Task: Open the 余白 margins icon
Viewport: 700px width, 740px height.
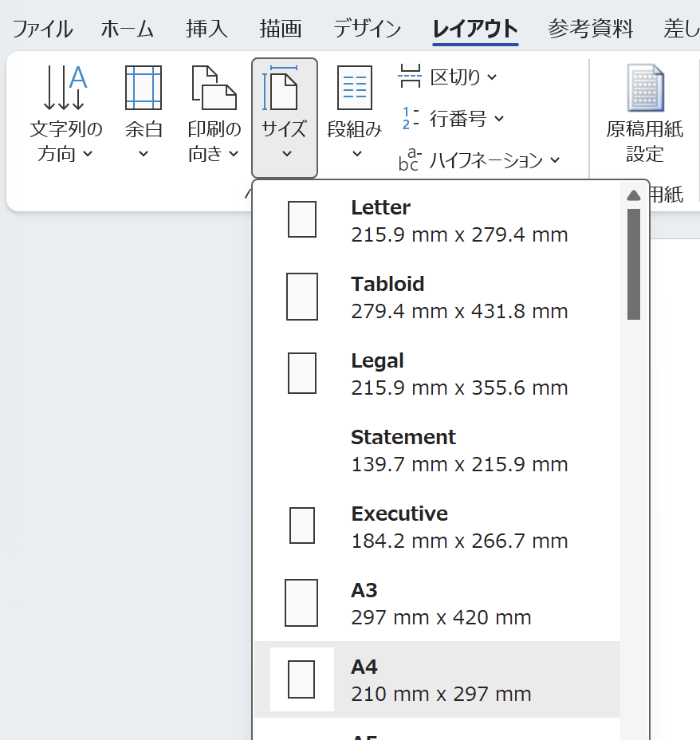Action: coord(144,88)
